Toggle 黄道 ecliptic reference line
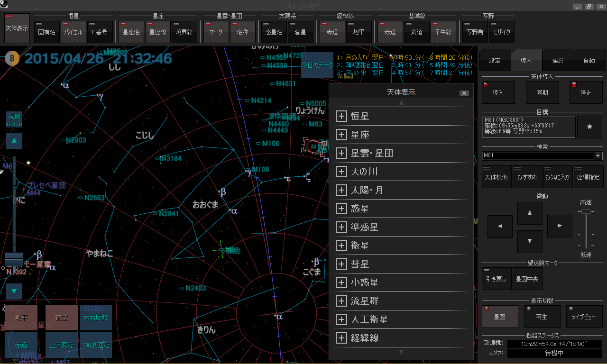The width and height of the screenshot is (607, 364). pyautogui.click(x=416, y=32)
